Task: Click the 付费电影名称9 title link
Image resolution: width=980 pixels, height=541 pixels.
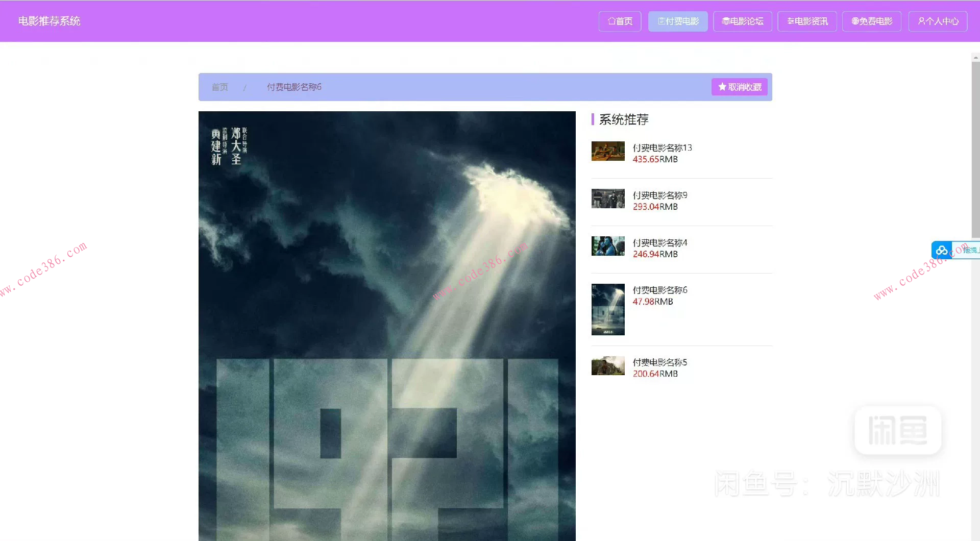Action: click(660, 195)
